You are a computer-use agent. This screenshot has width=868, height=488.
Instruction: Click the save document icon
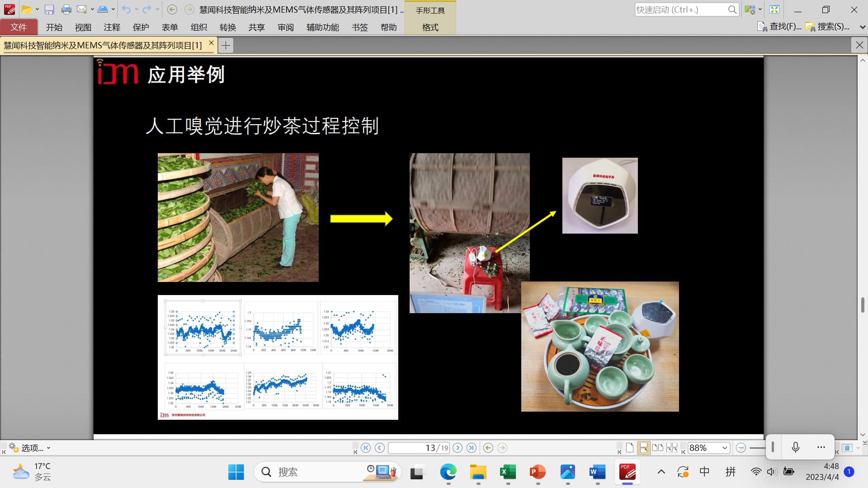49,9
